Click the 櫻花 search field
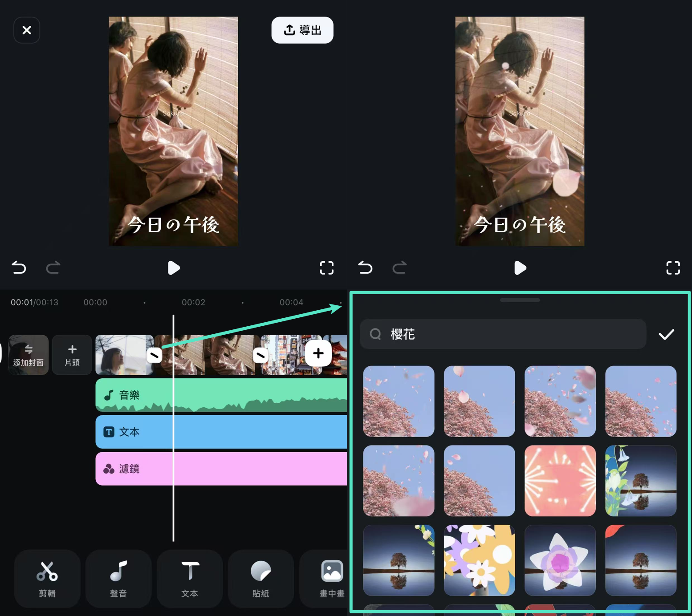692x616 pixels. click(x=503, y=334)
